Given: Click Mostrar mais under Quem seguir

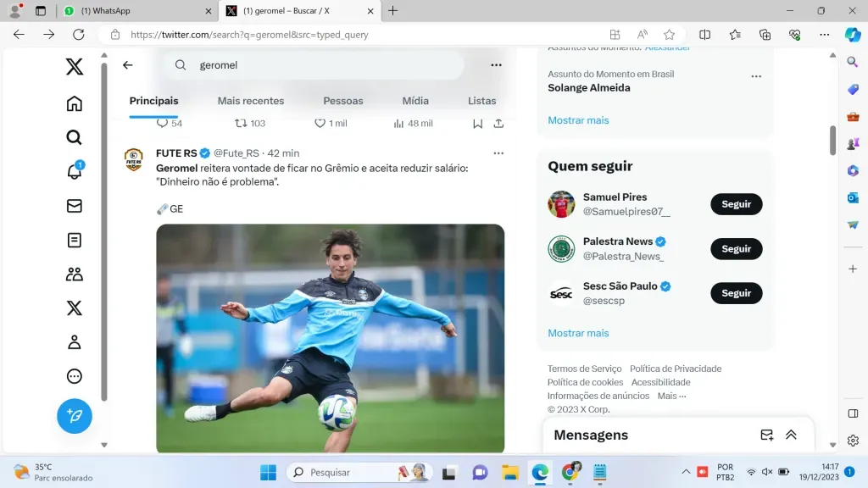Looking at the screenshot, I should click(x=578, y=333).
